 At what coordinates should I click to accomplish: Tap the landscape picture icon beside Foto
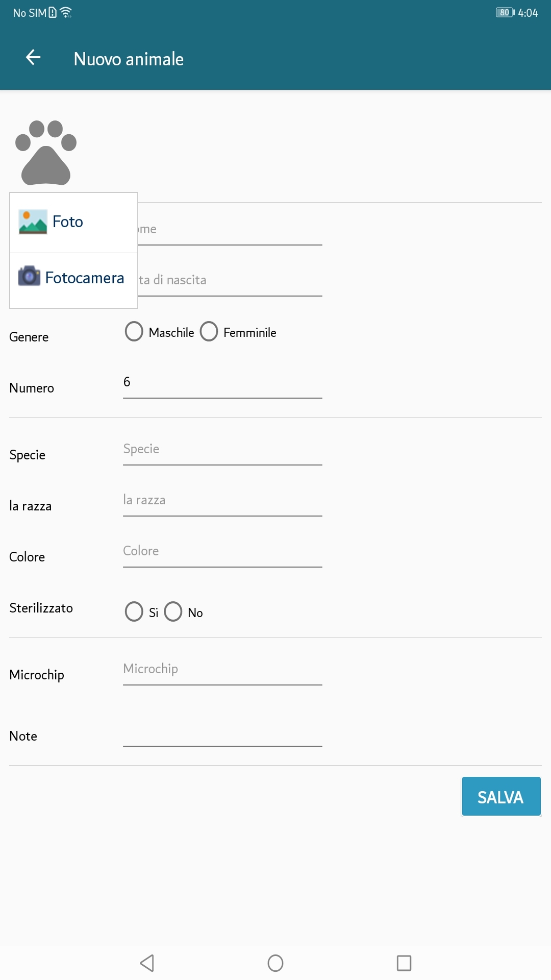(33, 222)
